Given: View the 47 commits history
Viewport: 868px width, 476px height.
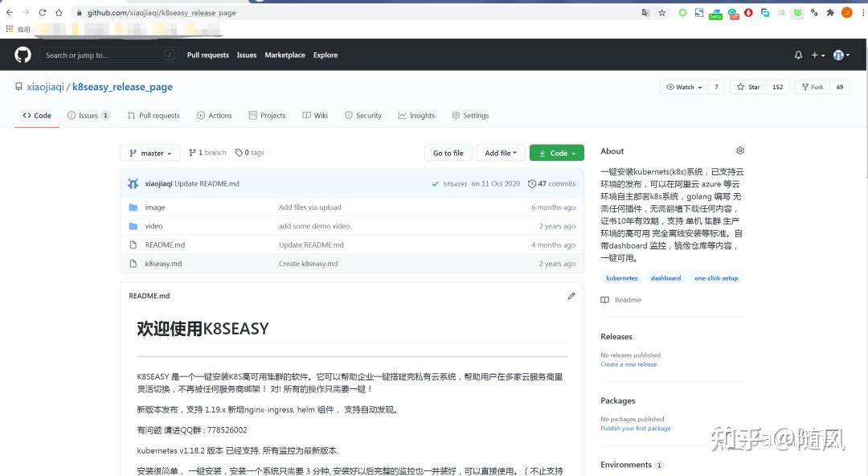Looking at the screenshot, I should click(551, 183).
